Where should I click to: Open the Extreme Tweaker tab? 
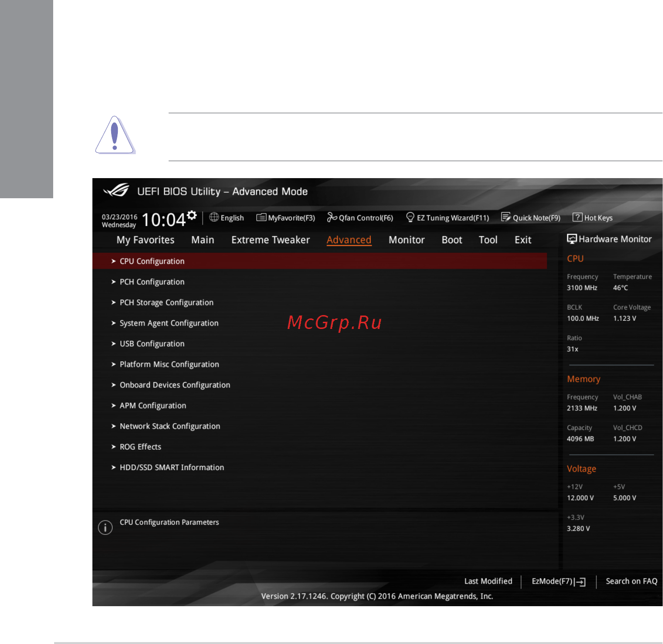[271, 240]
